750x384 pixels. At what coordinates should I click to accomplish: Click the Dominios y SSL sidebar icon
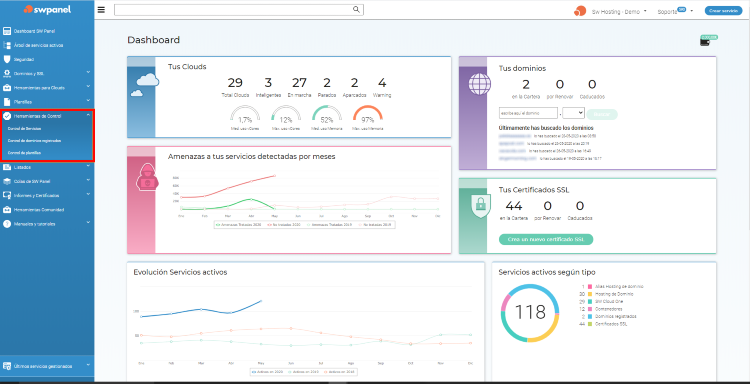[7, 74]
